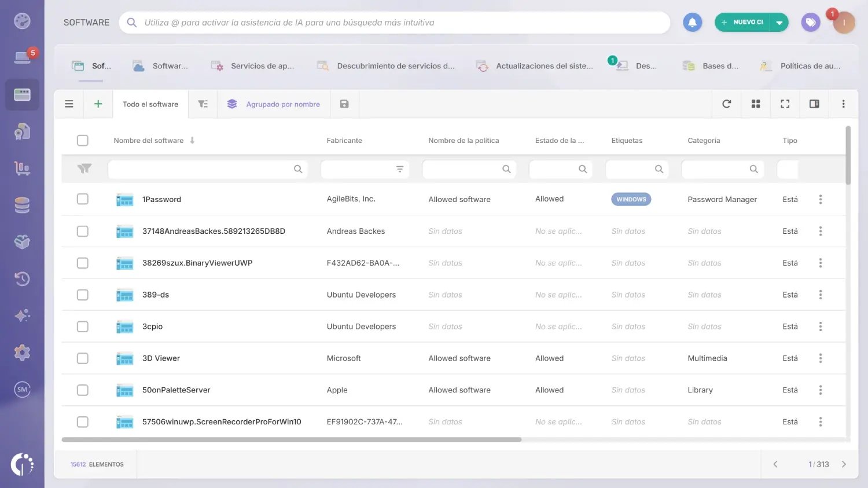Screen dimensions: 868x488
Task: Check the 1Password row checkbox
Action: point(83,199)
